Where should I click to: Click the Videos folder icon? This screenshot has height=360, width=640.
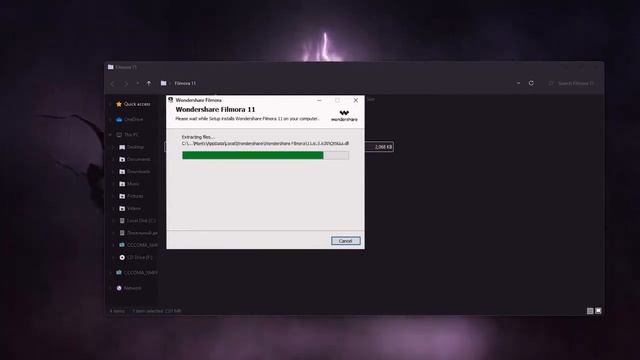click(122, 208)
